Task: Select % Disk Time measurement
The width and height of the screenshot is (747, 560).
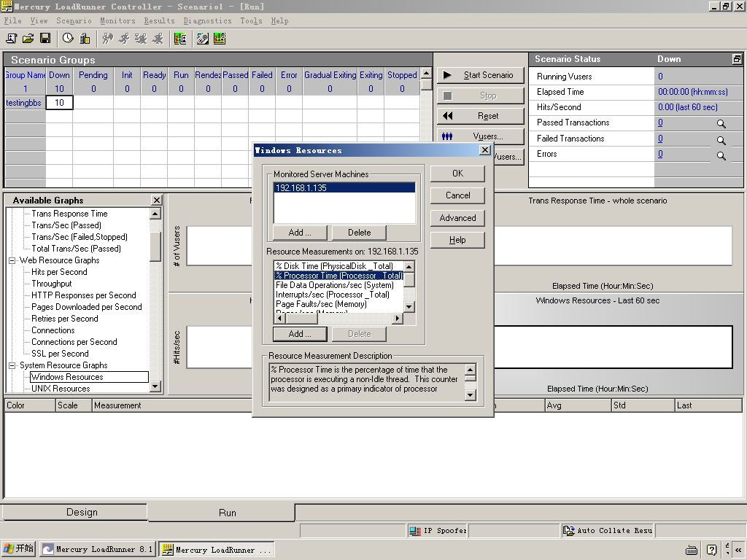Action: tap(338, 265)
